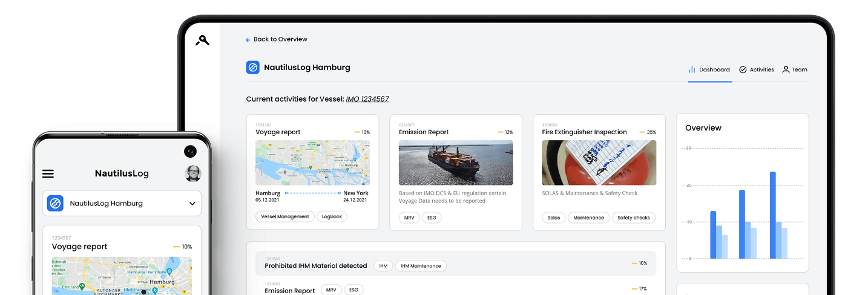Select the Solas tag
Viewport: 868px width, 295px height.
click(x=554, y=218)
